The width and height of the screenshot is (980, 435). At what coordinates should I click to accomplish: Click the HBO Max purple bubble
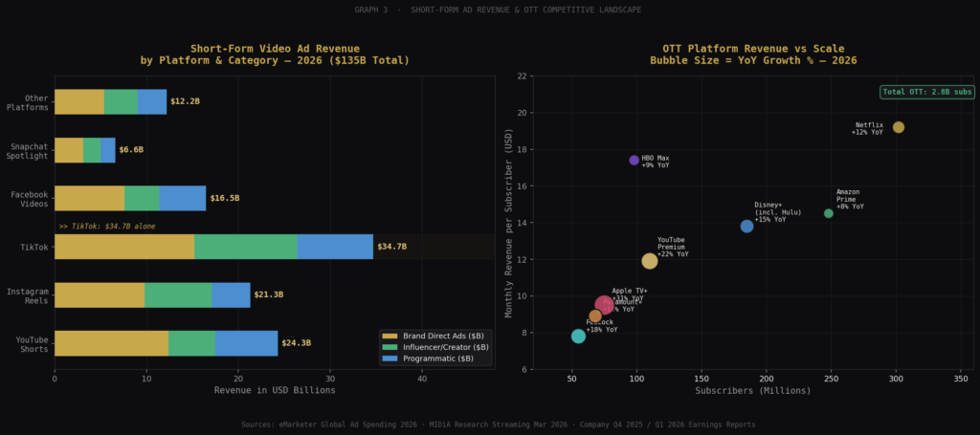tap(634, 161)
